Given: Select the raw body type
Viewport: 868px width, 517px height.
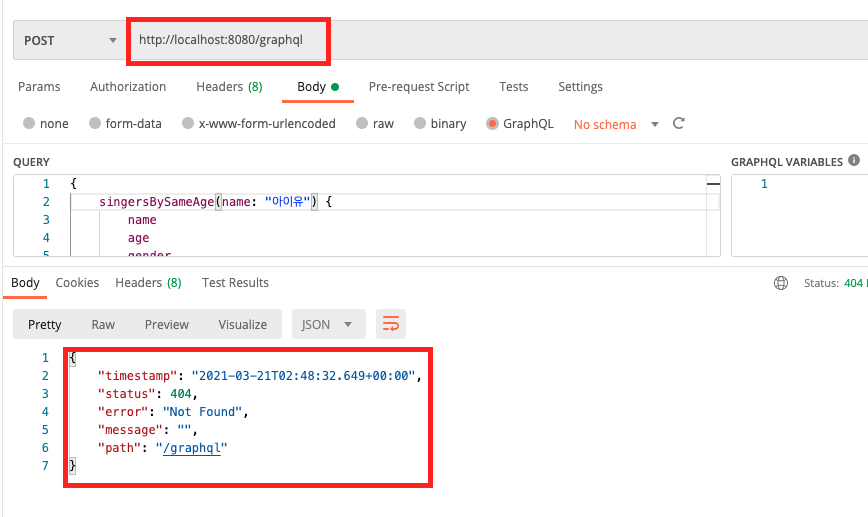Looking at the screenshot, I should click(375, 123).
